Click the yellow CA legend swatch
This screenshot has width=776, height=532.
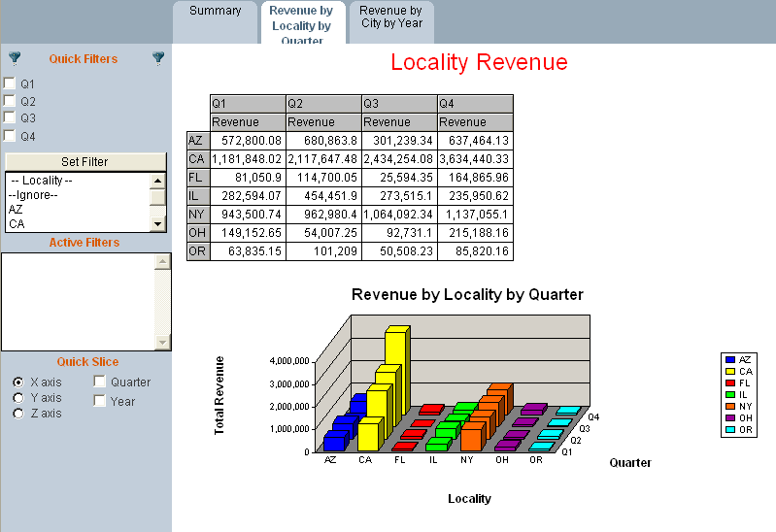[x=730, y=371]
